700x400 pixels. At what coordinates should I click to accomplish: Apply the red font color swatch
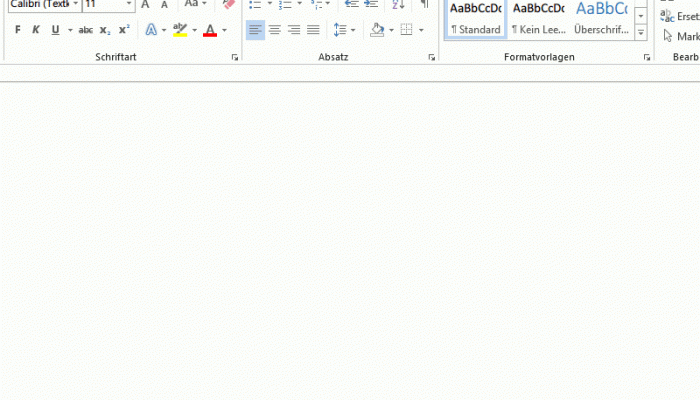210,30
